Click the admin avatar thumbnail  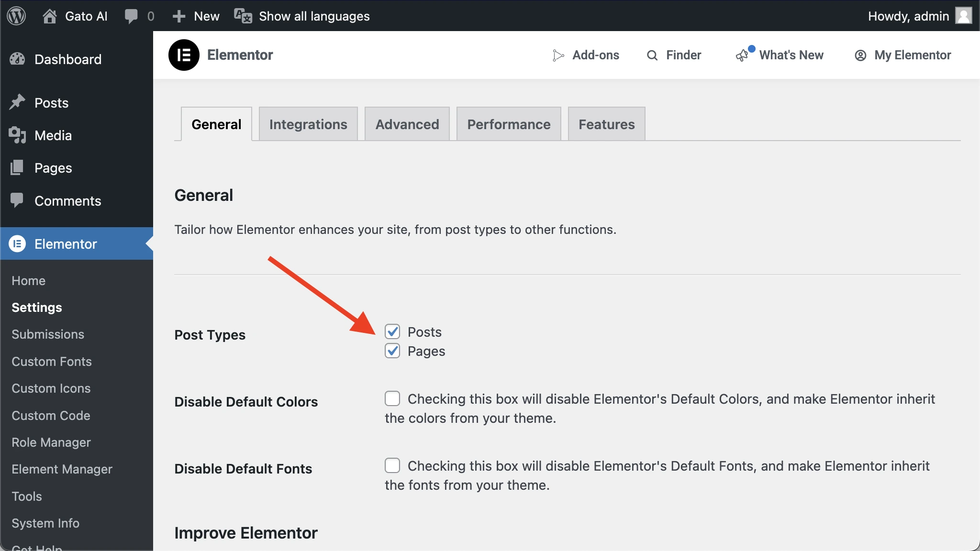(x=963, y=16)
